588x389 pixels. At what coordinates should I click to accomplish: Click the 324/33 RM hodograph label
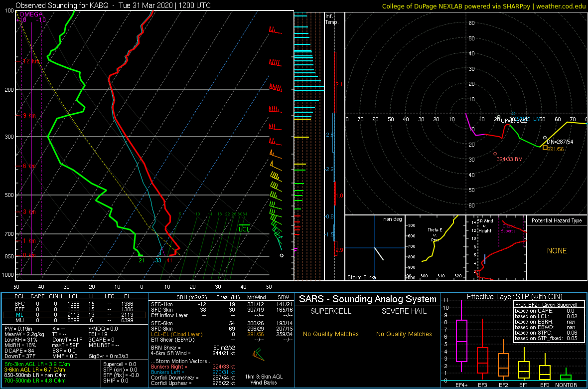point(509,159)
